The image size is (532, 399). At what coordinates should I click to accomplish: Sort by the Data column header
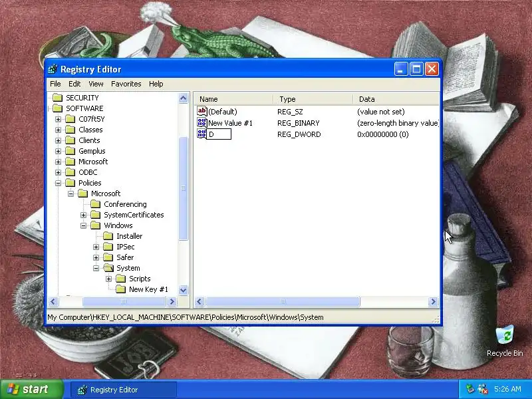[396, 99]
